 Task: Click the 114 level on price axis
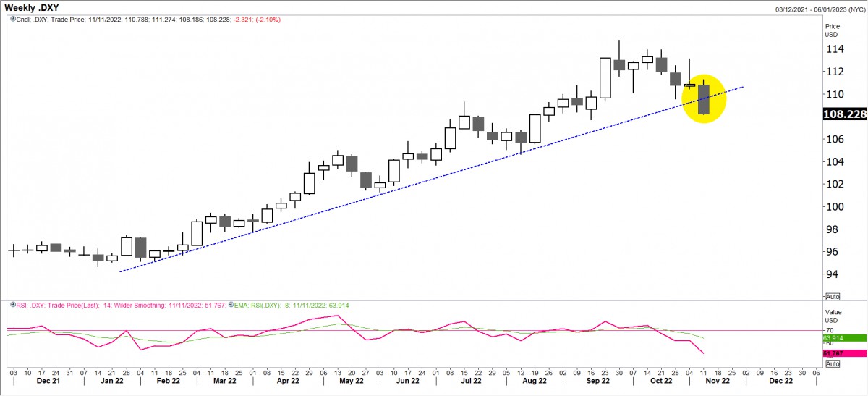835,49
